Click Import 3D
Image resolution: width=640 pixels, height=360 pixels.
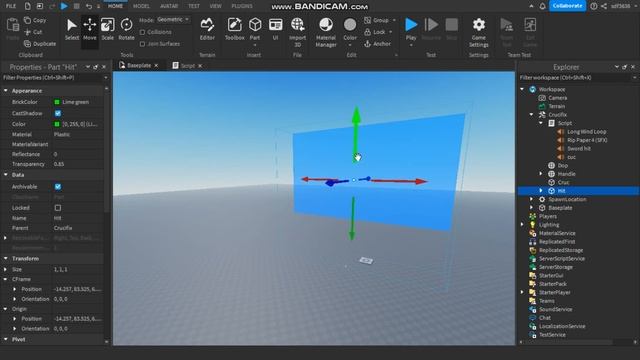(298, 32)
